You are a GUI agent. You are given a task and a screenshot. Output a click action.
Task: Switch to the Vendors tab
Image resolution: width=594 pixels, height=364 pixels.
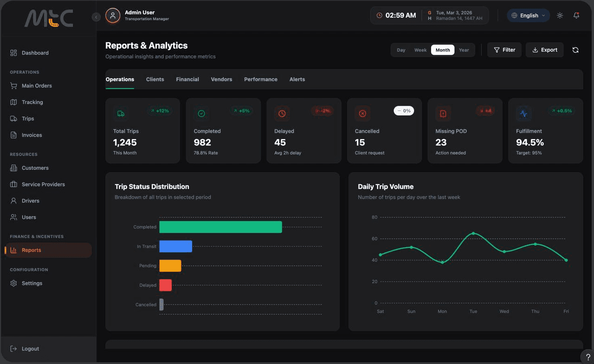pos(221,79)
